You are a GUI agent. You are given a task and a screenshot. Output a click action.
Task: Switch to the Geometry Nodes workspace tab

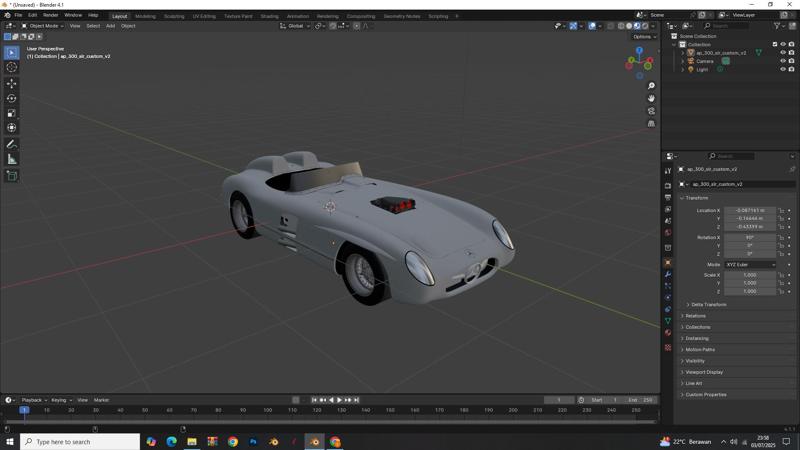click(402, 16)
